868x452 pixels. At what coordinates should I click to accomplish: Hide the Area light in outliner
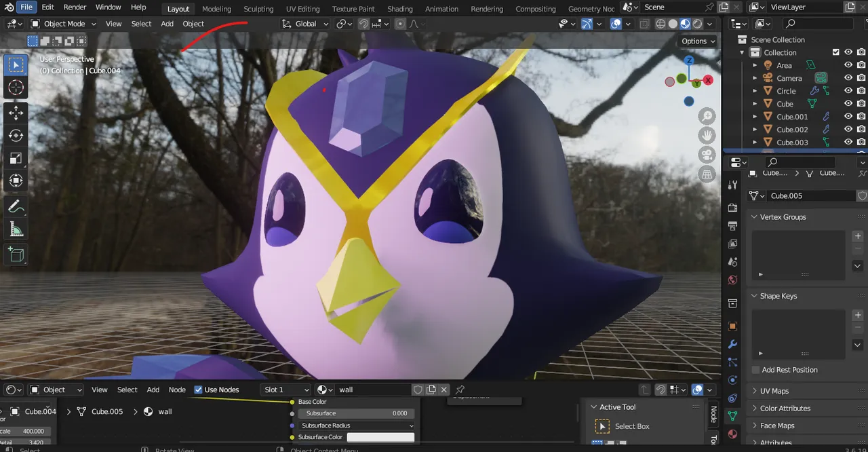pyautogui.click(x=848, y=65)
